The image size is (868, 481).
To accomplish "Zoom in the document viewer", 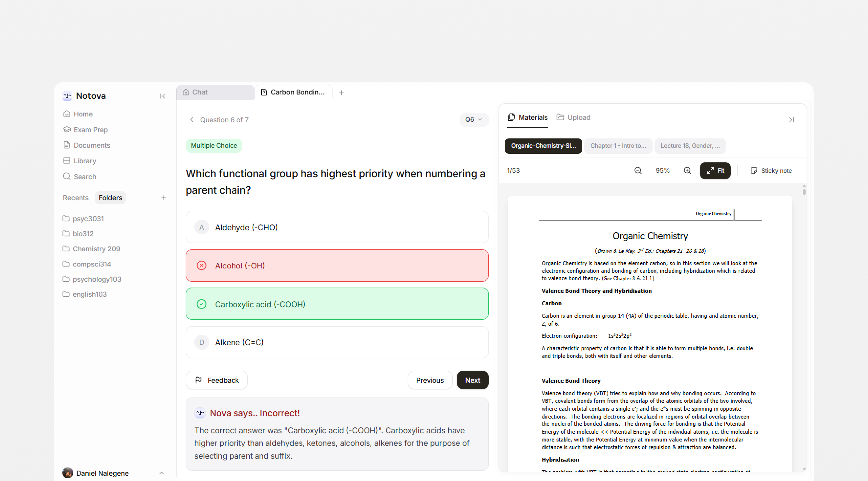I will (x=687, y=171).
